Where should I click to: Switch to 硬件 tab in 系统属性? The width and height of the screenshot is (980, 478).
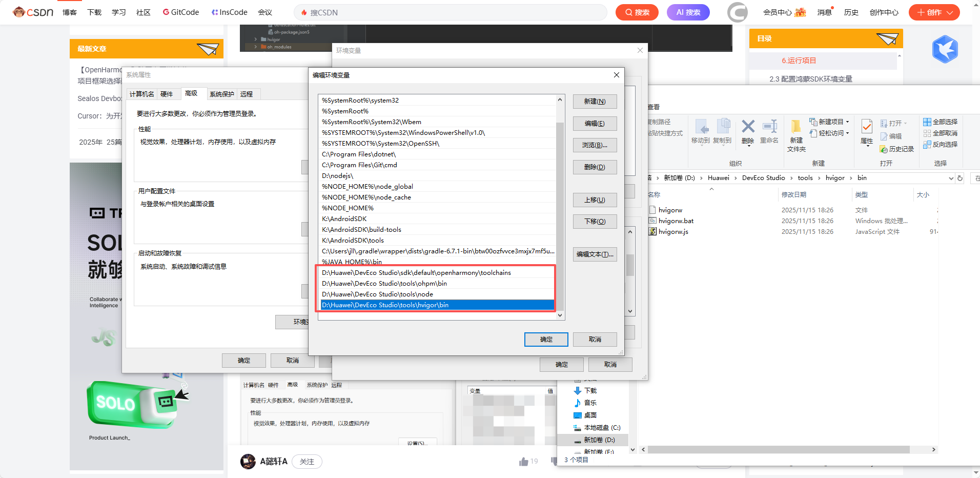coord(167,94)
